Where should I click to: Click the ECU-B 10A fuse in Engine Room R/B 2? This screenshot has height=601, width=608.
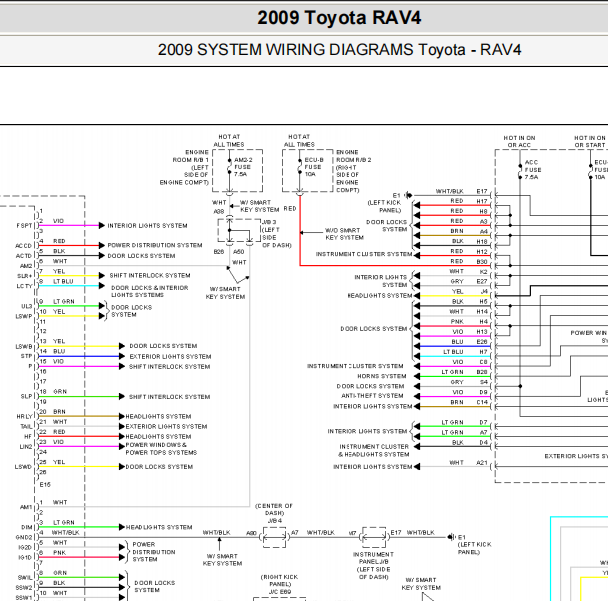[300, 166]
